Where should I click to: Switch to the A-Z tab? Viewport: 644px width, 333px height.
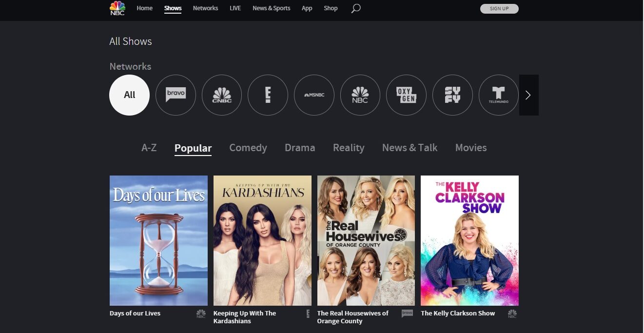[149, 148]
